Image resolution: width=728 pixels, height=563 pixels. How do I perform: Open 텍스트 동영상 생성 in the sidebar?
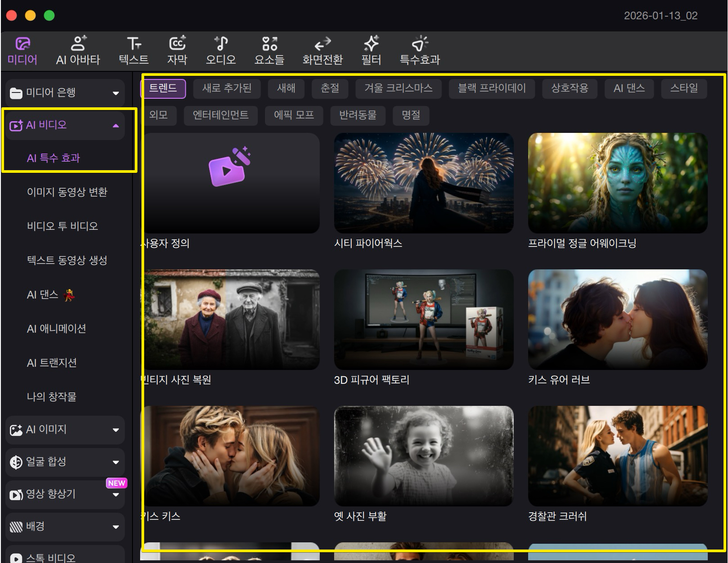tap(67, 260)
